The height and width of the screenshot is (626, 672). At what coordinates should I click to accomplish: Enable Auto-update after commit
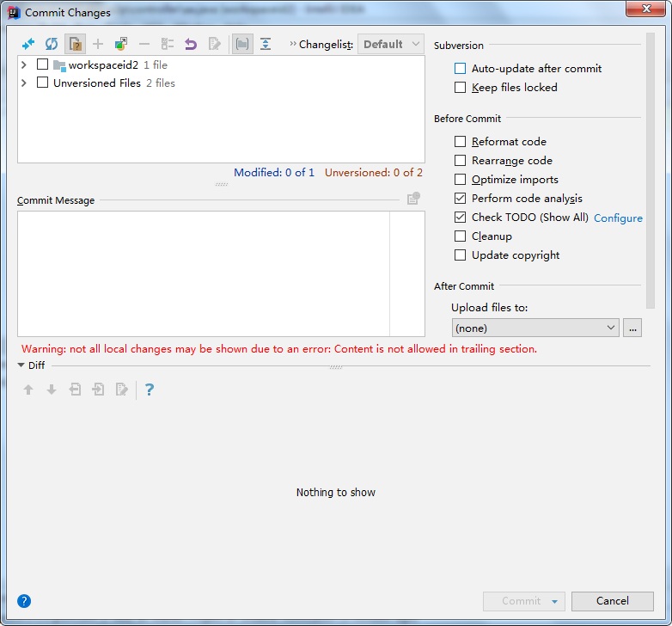click(x=460, y=69)
